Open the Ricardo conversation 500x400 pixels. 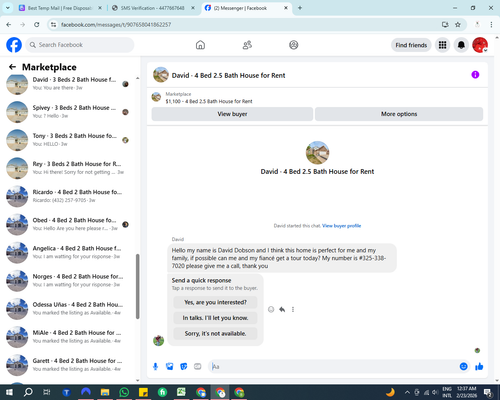[x=68, y=196]
